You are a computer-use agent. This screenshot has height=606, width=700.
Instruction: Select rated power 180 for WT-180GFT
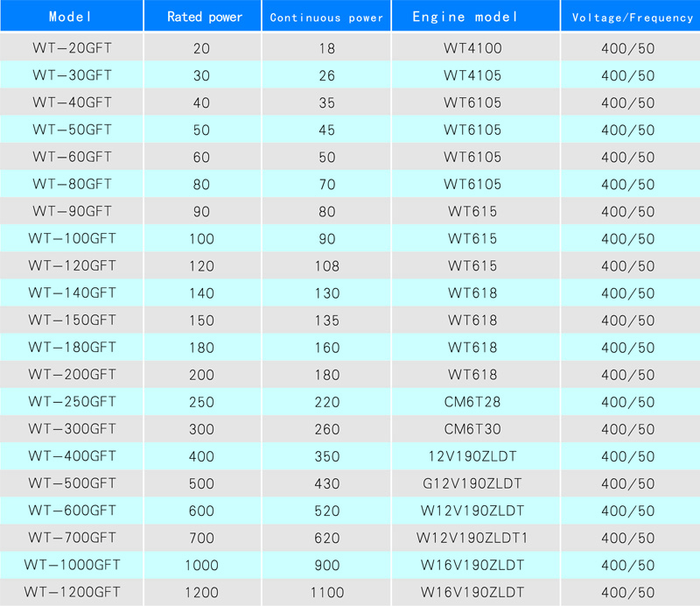[203, 348]
